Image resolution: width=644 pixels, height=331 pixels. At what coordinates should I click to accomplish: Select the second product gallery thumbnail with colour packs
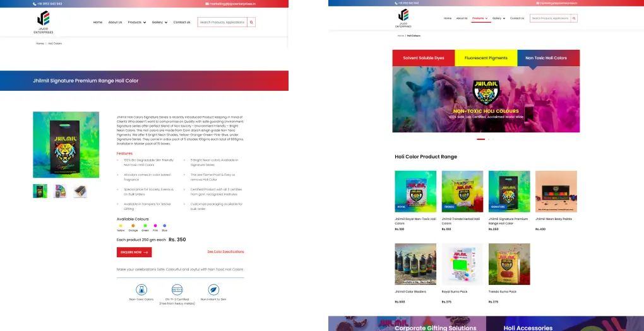point(60,191)
